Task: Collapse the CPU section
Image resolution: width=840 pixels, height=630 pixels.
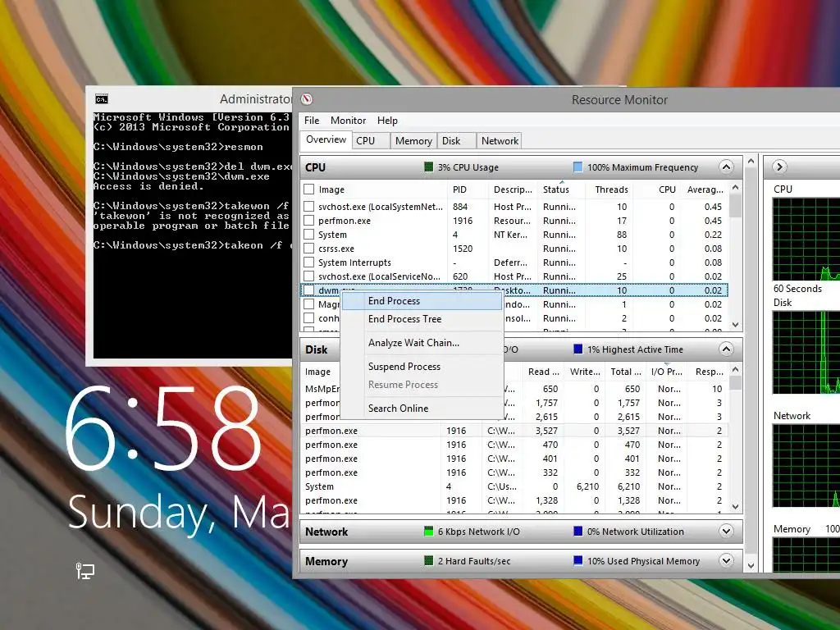Action: [726, 167]
